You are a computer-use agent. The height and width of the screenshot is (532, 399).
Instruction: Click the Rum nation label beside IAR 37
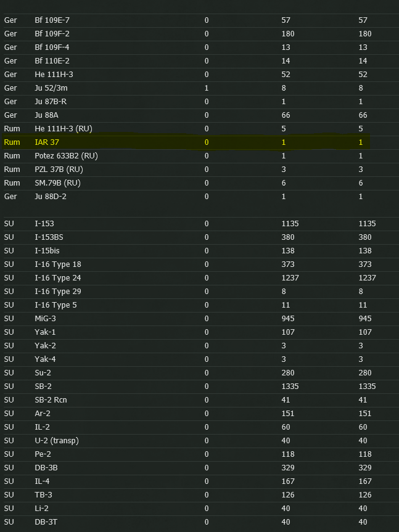12,142
